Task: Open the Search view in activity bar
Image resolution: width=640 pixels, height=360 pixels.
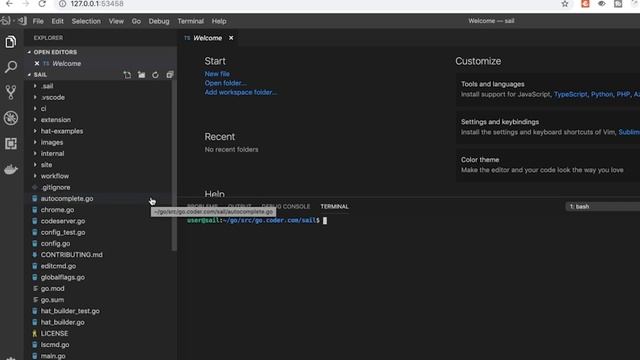Action: 11,67
